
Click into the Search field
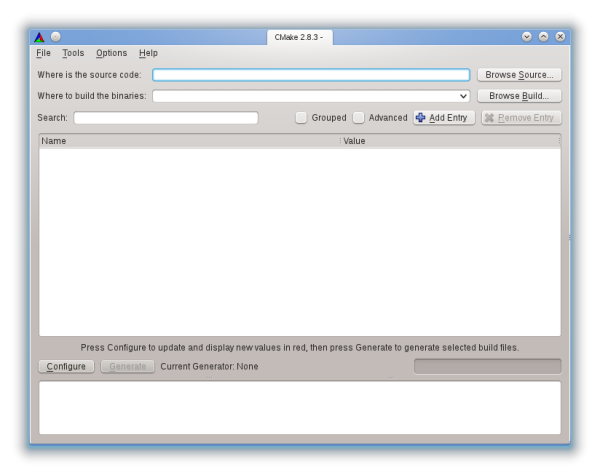point(166,118)
